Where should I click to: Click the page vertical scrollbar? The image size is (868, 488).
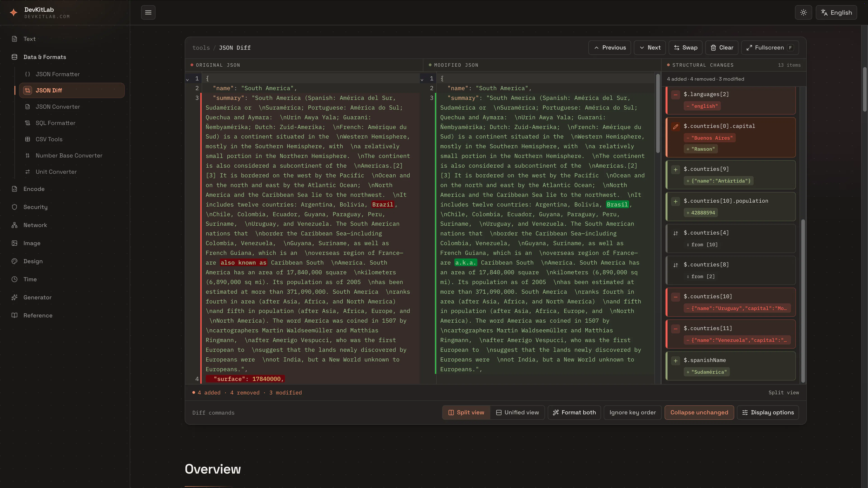864,89
